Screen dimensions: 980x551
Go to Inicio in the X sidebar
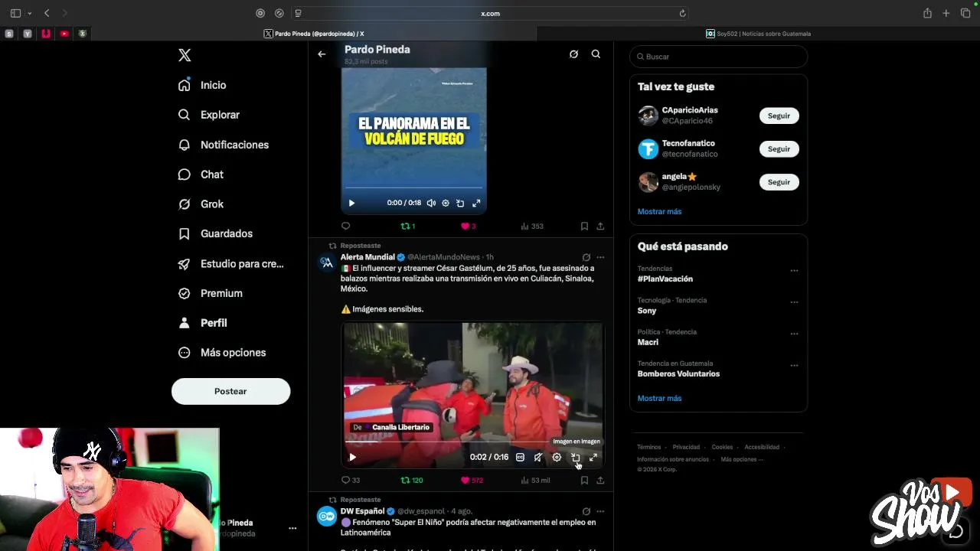[x=202, y=85]
